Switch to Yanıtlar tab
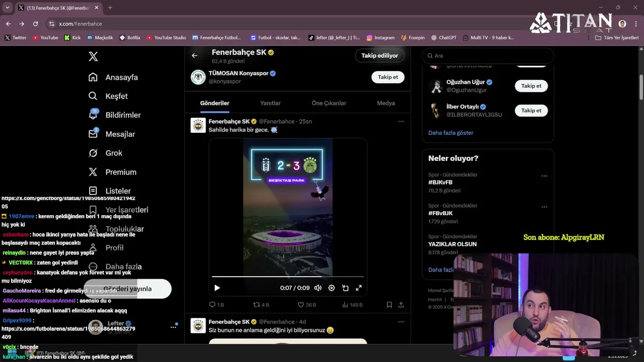 point(270,103)
